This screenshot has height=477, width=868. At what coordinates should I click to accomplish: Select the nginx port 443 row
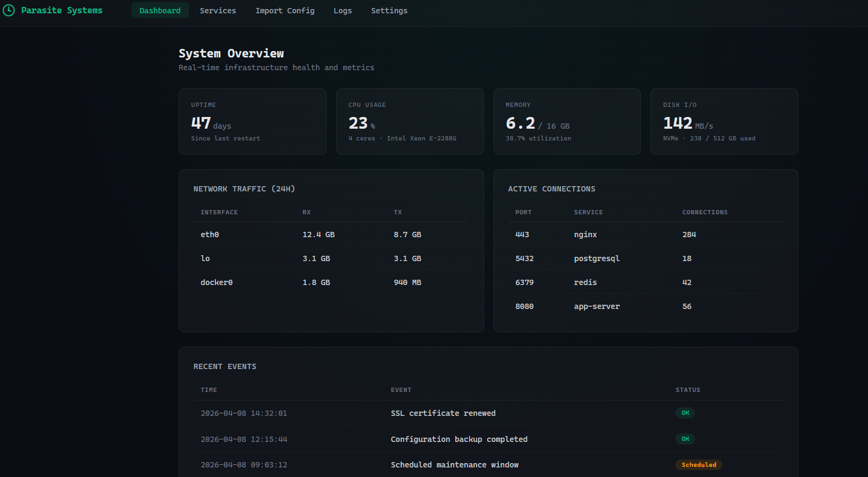coord(646,235)
